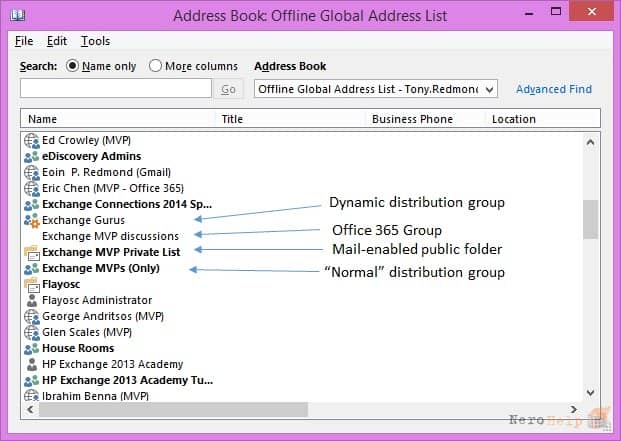621x441 pixels.
Task: Select the eDiscovery Admins entry
Action: pyautogui.click(x=91, y=156)
